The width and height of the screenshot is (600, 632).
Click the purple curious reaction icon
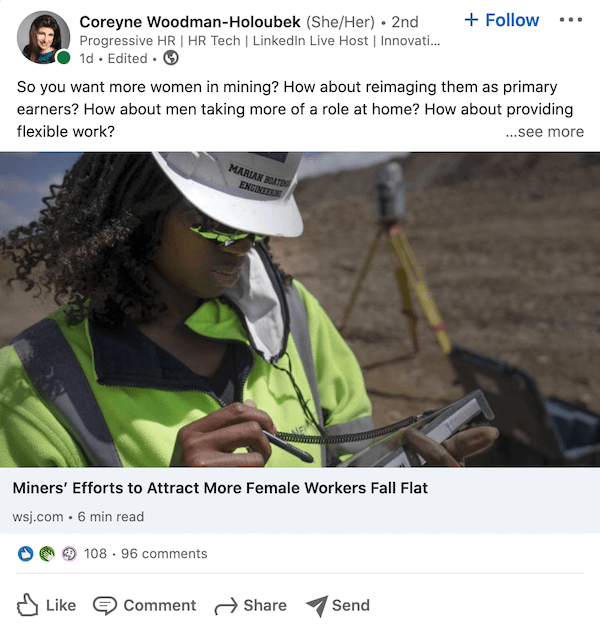(x=69, y=553)
